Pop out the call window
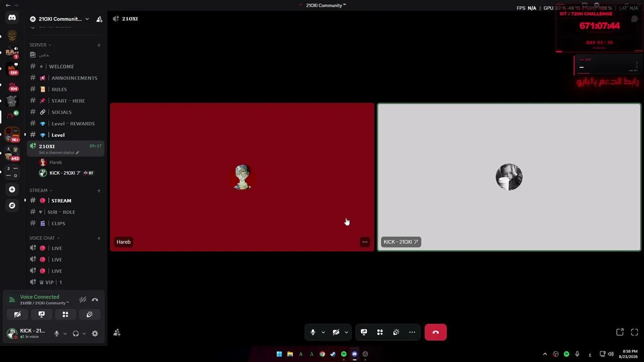Screen dimensions: 644x362 click(620, 332)
